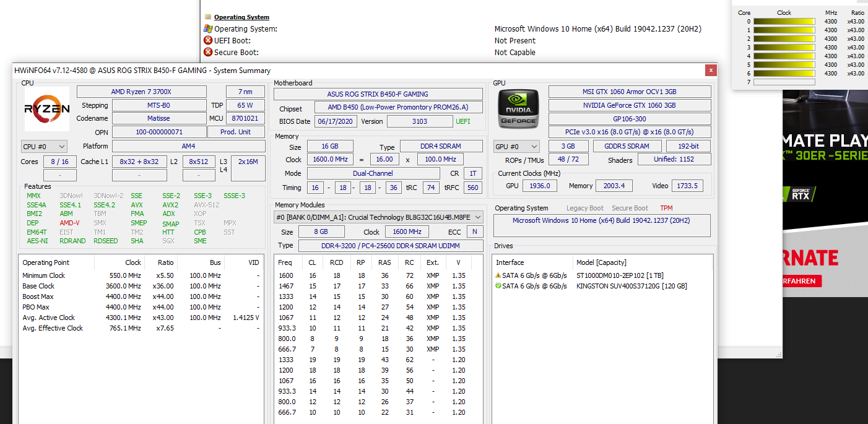868x424 pixels.
Task: Click the NVIDIA GeForce logo image
Action: click(x=518, y=109)
